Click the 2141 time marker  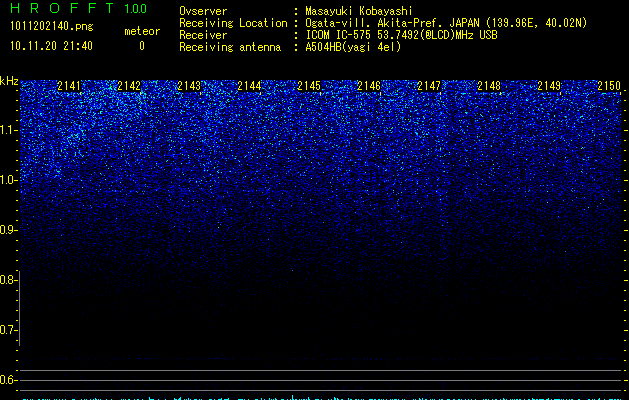click(x=69, y=86)
